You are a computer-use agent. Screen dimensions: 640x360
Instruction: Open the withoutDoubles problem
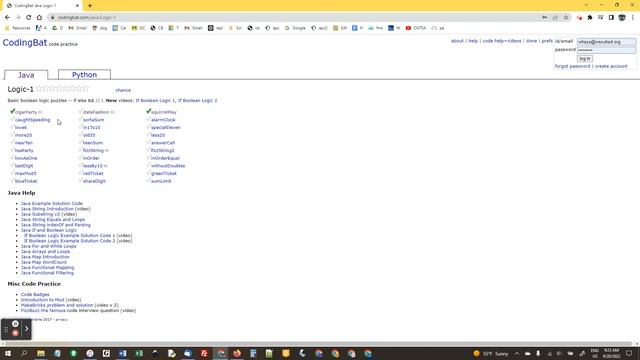168,166
